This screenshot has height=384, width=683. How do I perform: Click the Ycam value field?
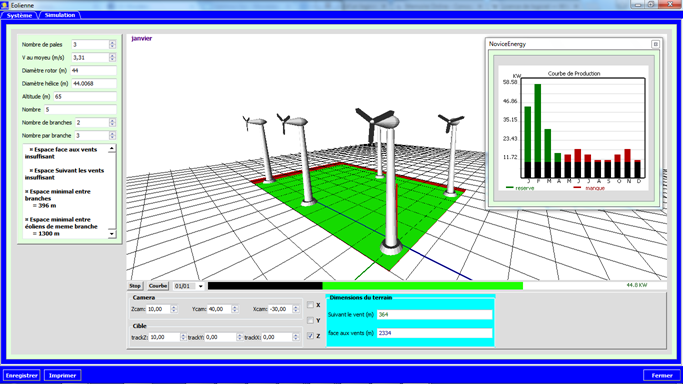click(x=220, y=309)
